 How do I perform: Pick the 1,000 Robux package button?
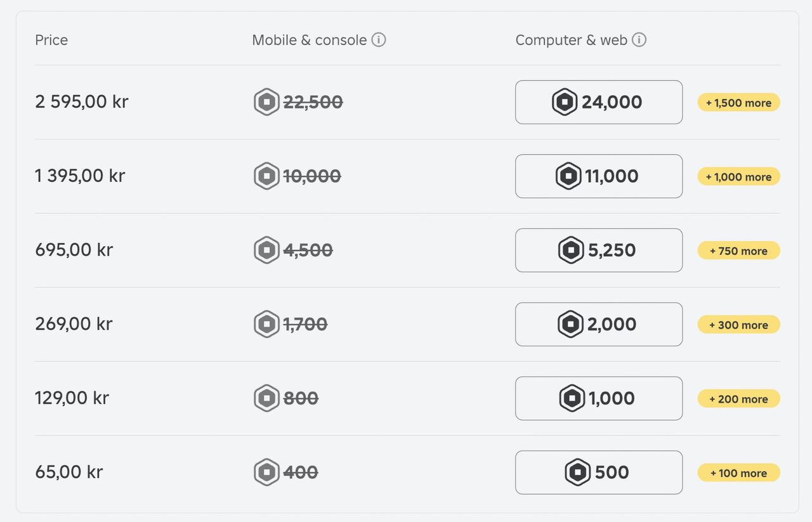pyautogui.click(x=598, y=398)
